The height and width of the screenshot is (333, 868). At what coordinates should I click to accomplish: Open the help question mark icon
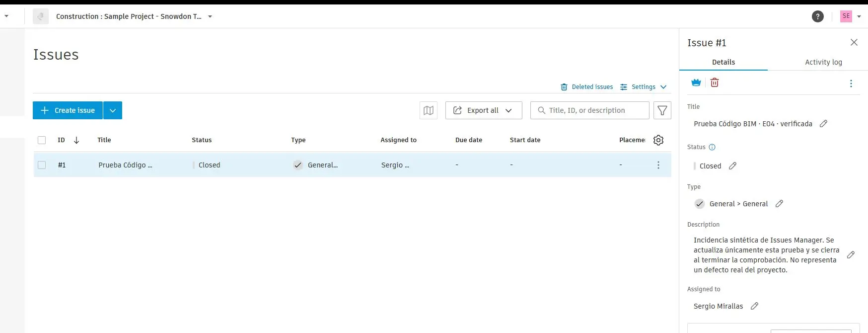(817, 16)
